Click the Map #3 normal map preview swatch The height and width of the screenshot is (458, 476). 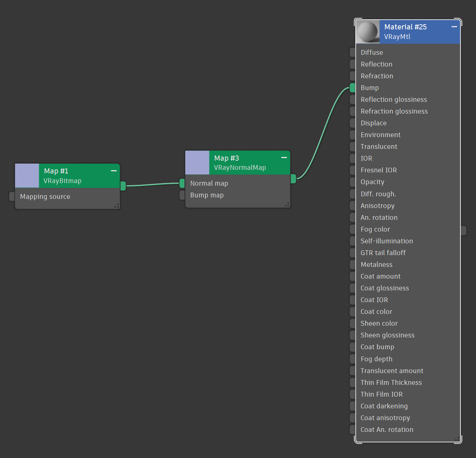197,162
